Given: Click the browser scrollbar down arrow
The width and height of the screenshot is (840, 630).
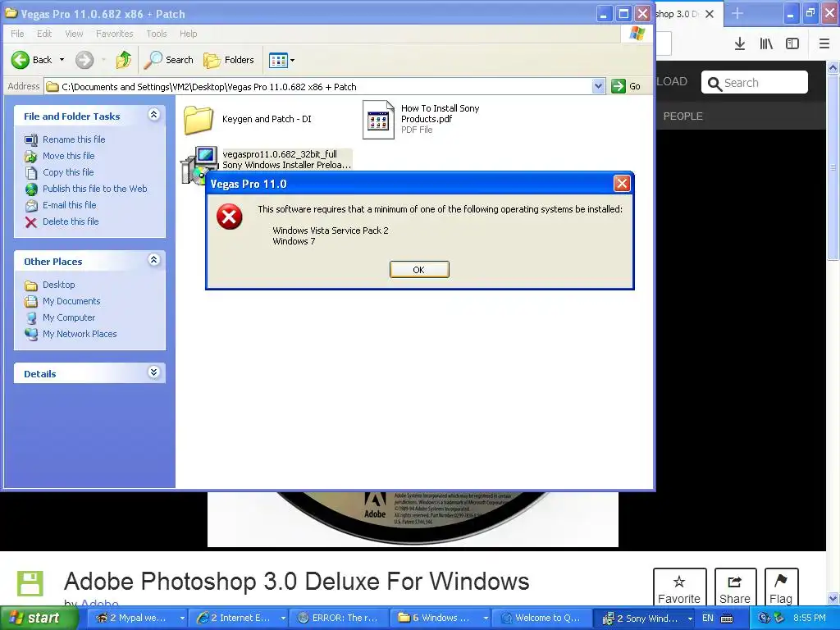Looking at the screenshot, I should (833, 598).
